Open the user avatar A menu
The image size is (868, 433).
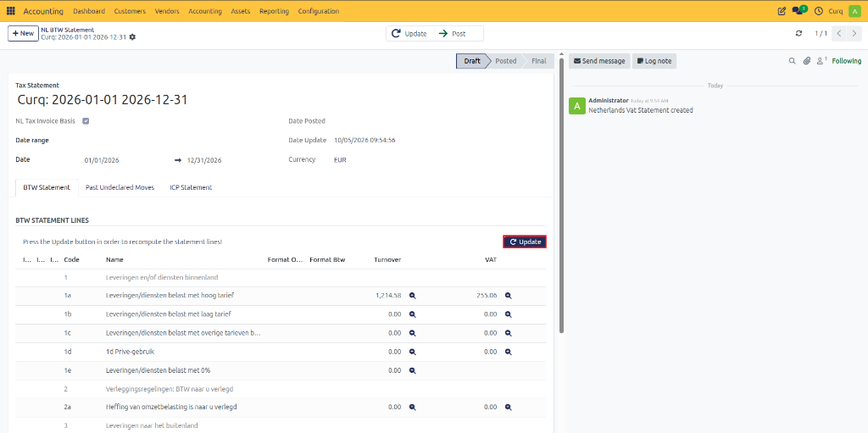pos(854,11)
